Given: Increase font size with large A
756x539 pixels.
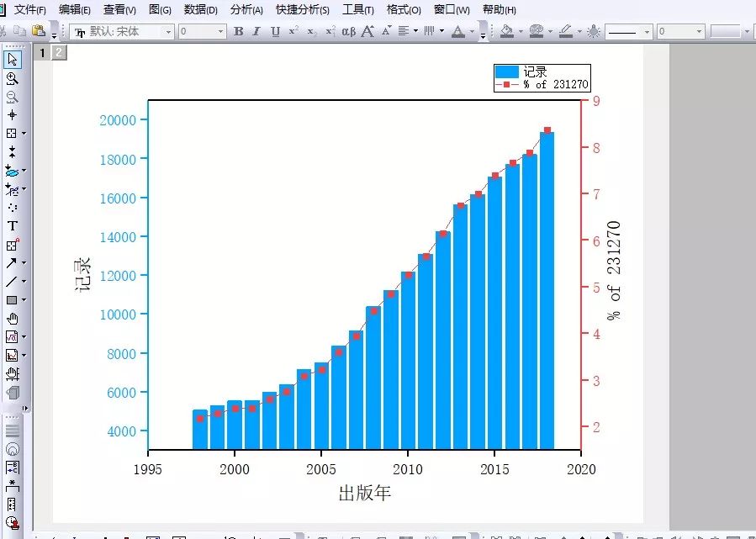Looking at the screenshot, I should pyautogui.click(x=367, y=31).
